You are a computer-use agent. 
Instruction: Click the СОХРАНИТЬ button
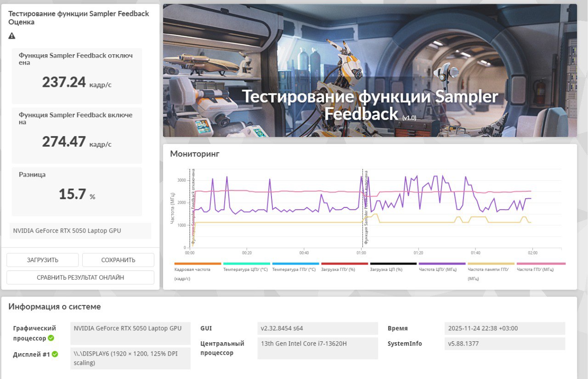tap(118, 260)
